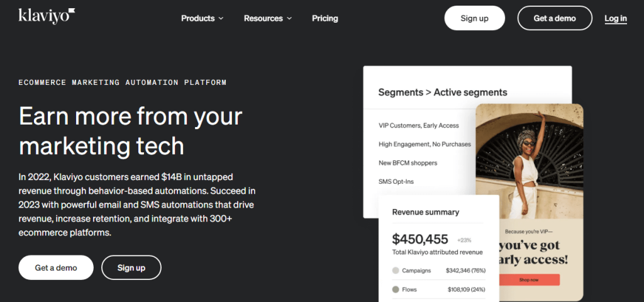
Task: Select SMS Opt-Ins segment
Action: (x=395, y=181)
